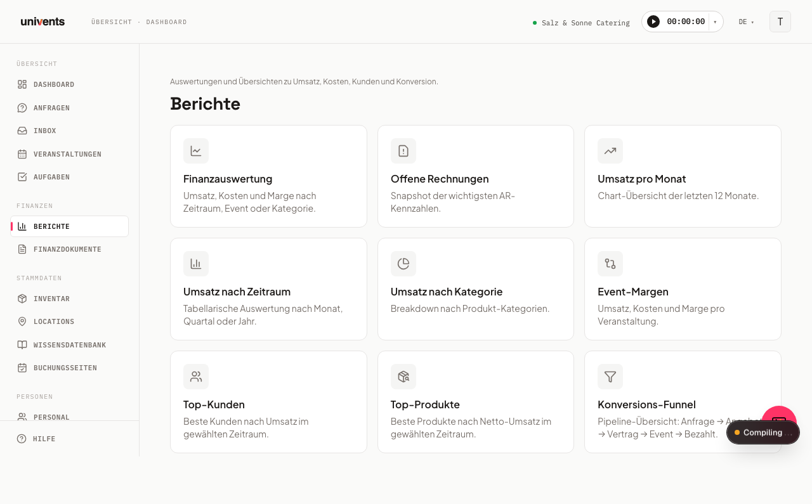Image resolution: width=812 pixels, height=504 pixels.
Task: Open the user avatar T menu
Action: (x=780, y=22)
